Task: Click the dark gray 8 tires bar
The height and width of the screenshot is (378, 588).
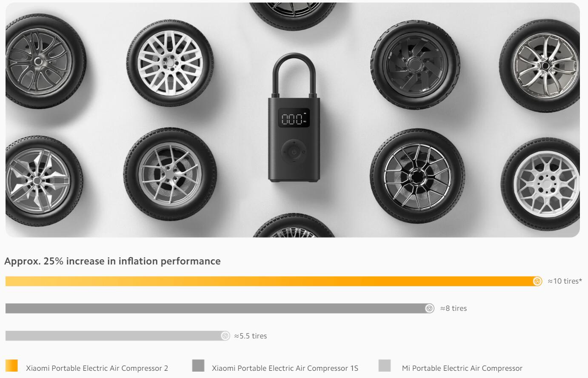Action: (x=220, y=308)
